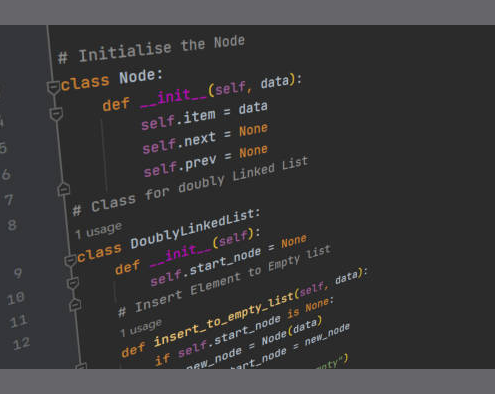Click line number 9 in the gutter
495x394 pixels.
coord(18,273)
